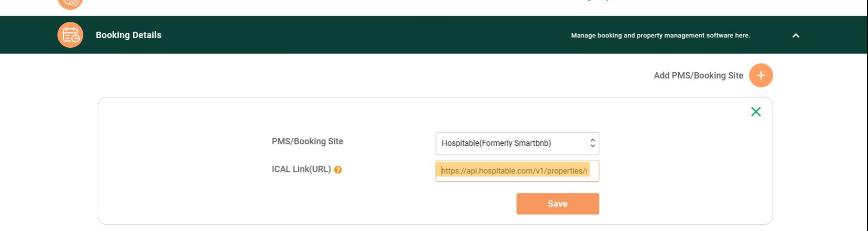
Task: Close the booking site card with green X
Action: tap(756, 112)
